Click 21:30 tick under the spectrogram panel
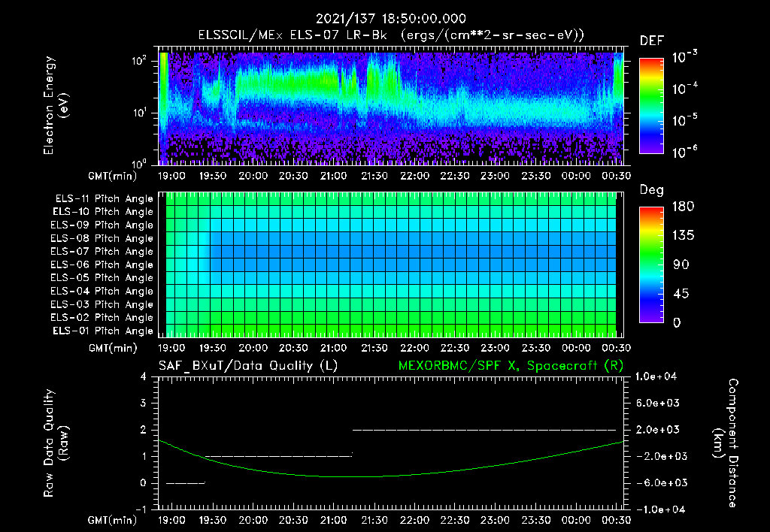The width and height of the screenshot is (770, 532). pos(374,176)
